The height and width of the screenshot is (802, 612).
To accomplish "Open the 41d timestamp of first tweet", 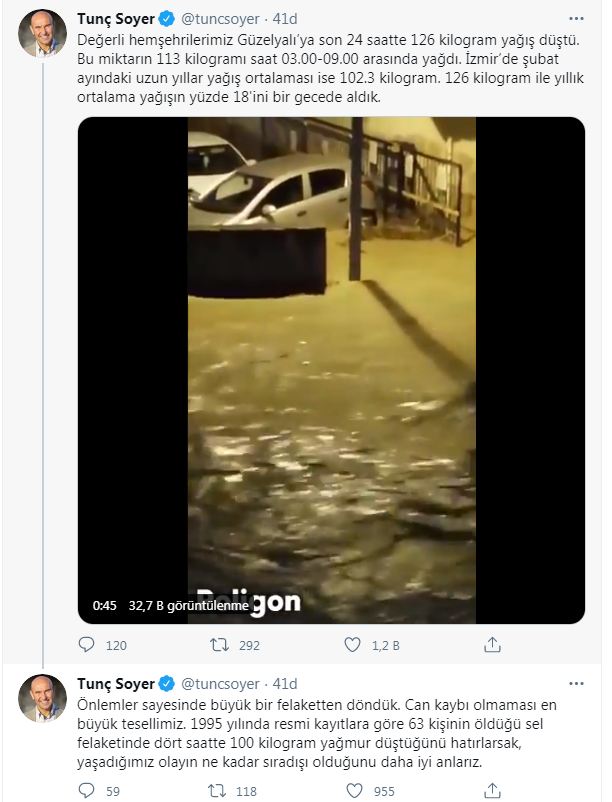I will (285, 19).
